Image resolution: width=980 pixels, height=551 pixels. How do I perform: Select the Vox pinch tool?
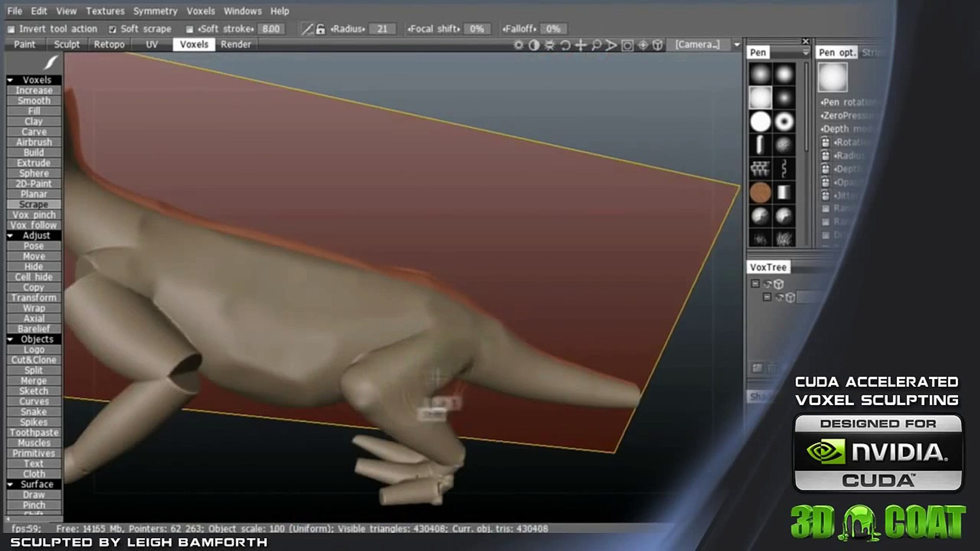click(x=34, y=215)
